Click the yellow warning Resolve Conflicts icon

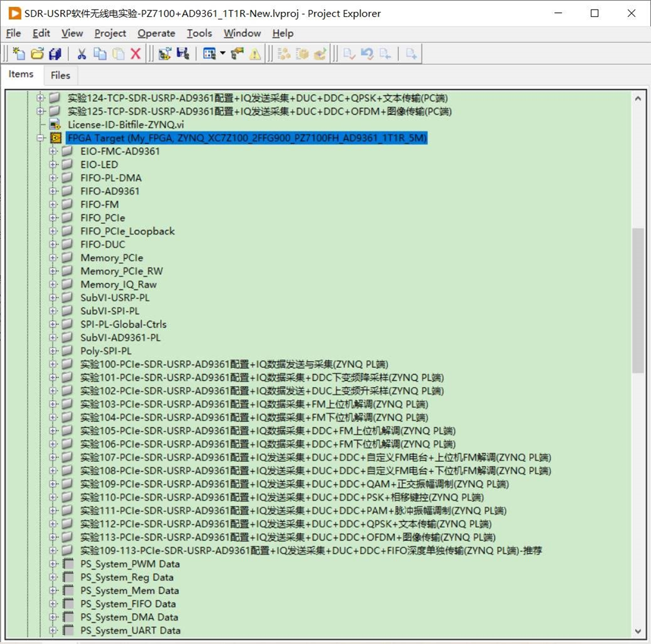255,53
